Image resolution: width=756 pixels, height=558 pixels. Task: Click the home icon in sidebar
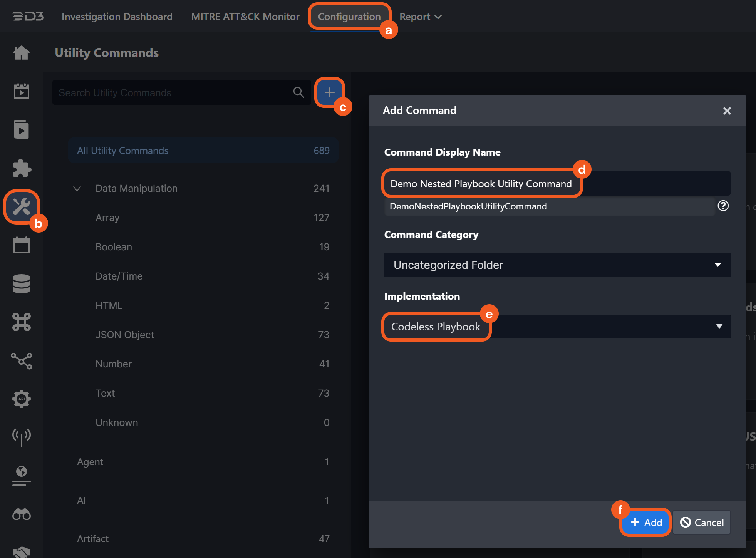tap(22, 53)
